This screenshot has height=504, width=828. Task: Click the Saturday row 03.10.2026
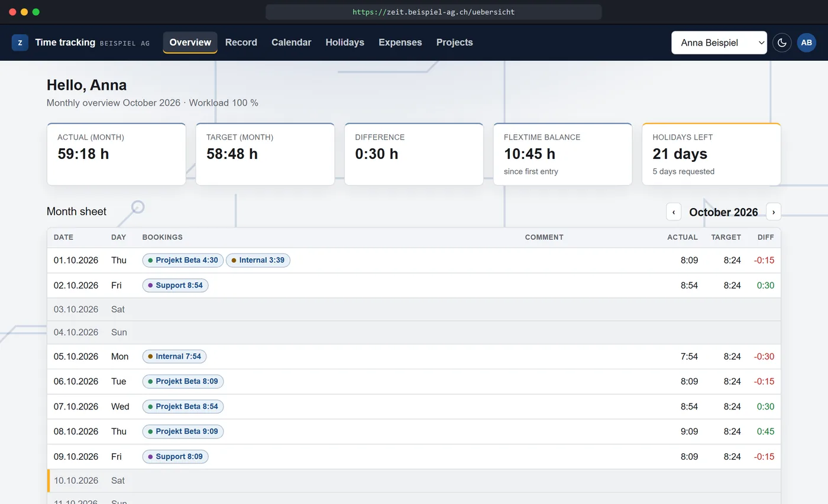[x=414, y=310]
